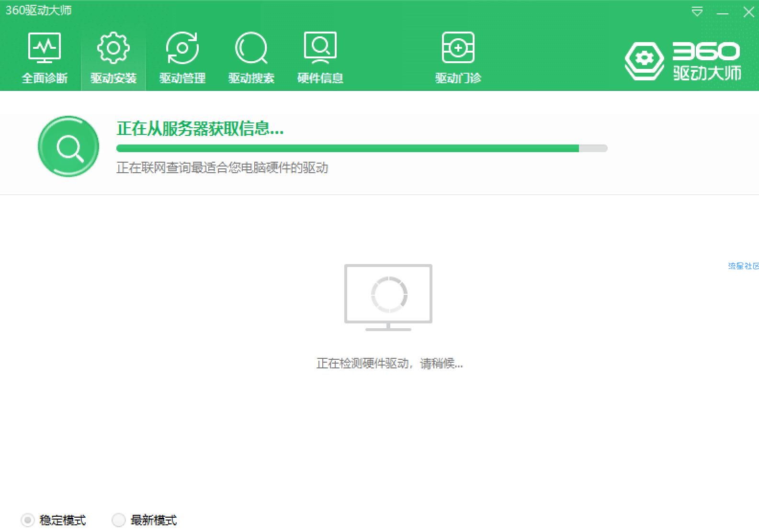Close the 360驱动大师 window

tap(748, 12)
